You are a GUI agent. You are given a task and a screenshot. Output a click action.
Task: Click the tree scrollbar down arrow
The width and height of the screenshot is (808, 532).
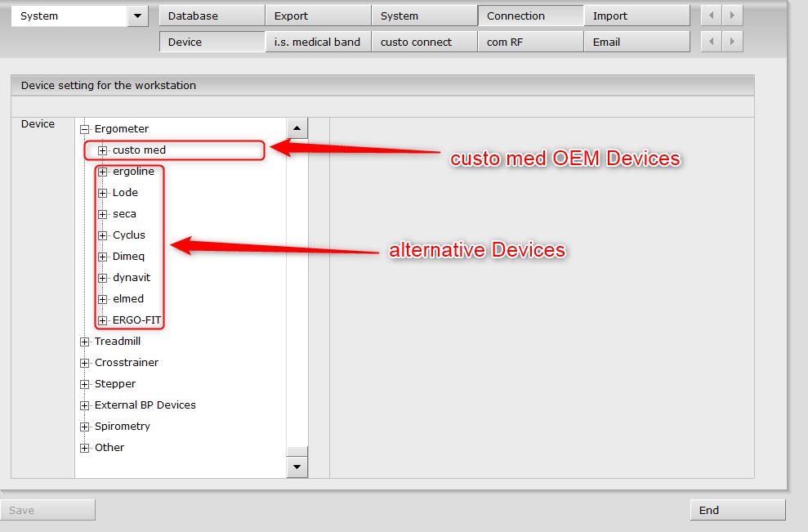tap(297, 467)
